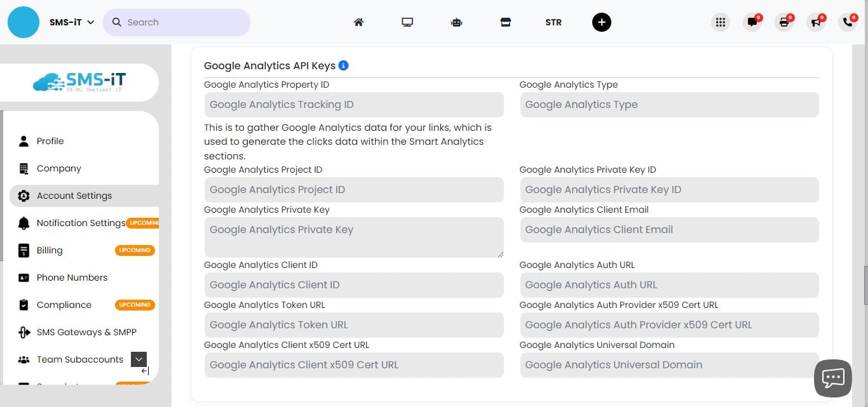Click the megaphone campaigns icon

(816, 22)
